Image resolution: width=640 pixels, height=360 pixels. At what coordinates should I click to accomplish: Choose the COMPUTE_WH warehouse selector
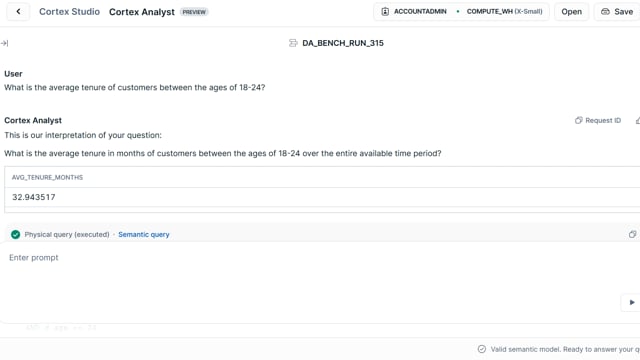coord(504,11)
